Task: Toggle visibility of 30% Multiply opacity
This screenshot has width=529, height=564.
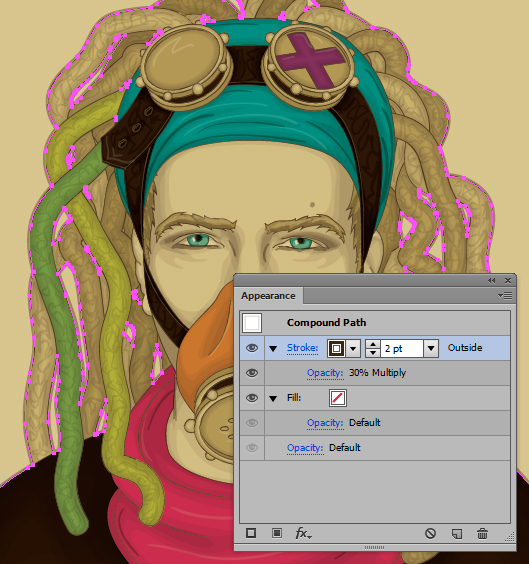Action: [x=252, y=373]
